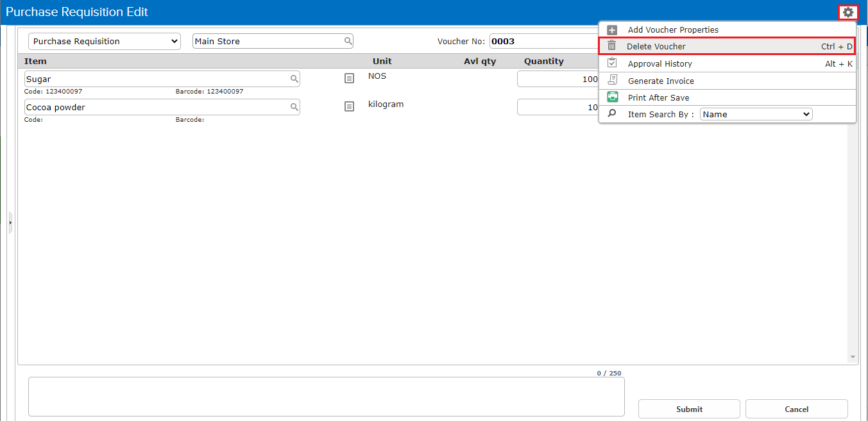Viewport: 868px width, 421px height.
Task: Click the Cocoa powder quantity field
Action: click(558, 107)
